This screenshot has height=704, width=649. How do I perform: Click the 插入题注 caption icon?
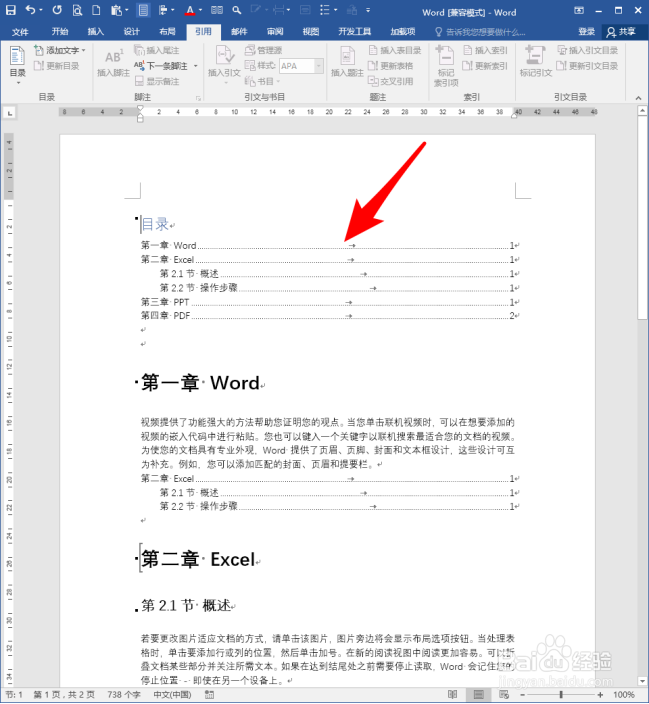coord(347,62)
